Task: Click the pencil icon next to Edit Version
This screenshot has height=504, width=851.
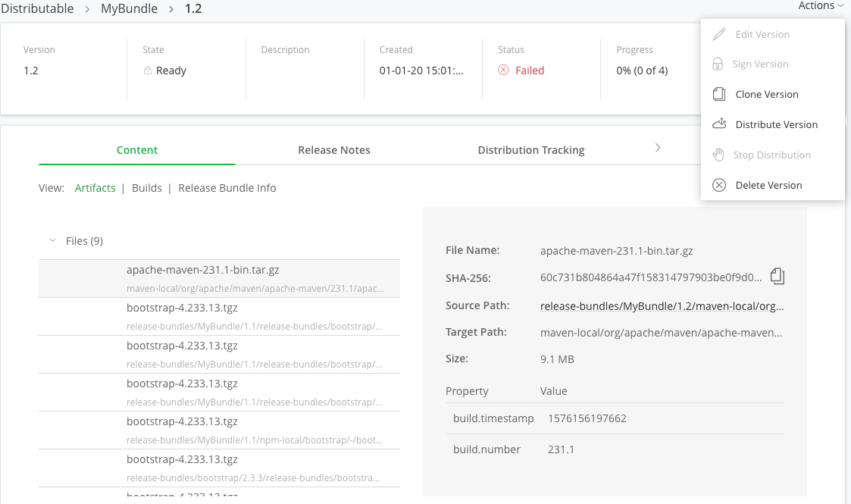Action: 719,34
